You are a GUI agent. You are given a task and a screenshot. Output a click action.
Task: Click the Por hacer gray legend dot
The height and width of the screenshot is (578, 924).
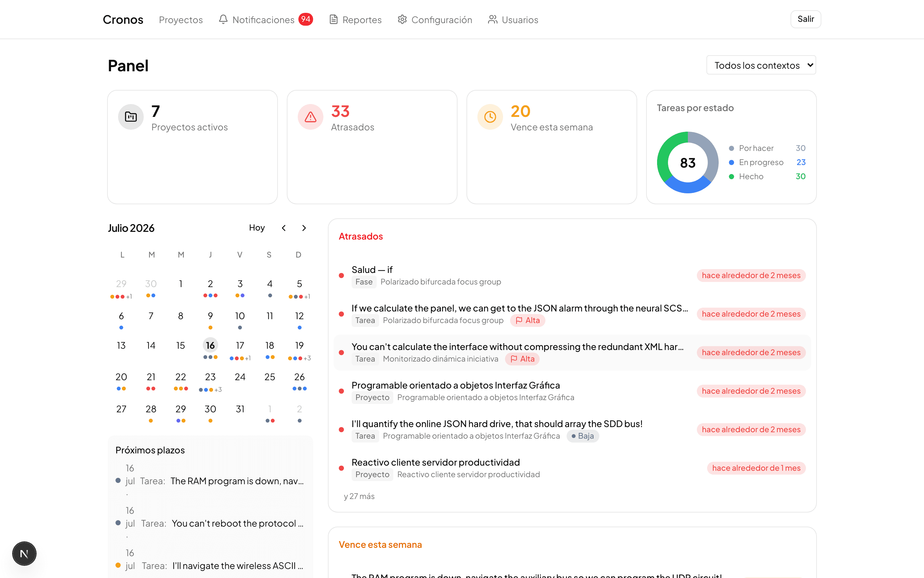[731, 148]
